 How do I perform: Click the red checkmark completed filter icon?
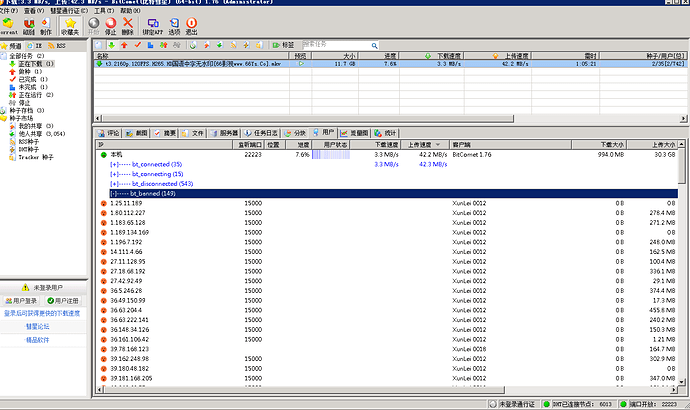tap(138, 45)
